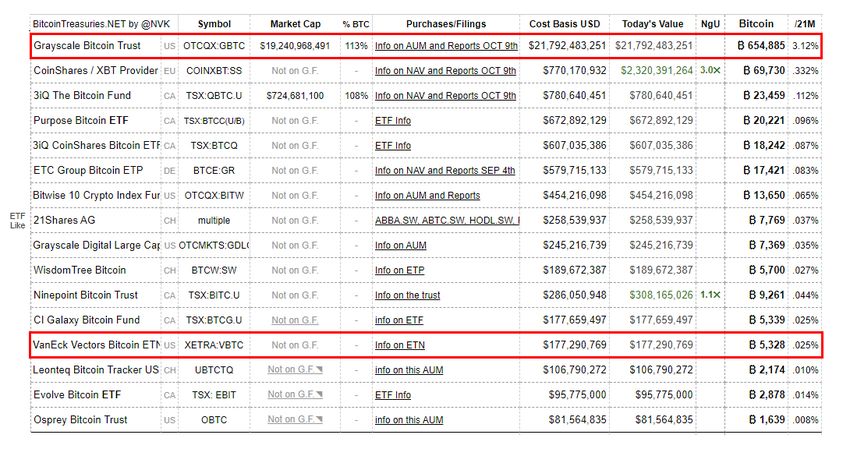Click the Symbol column header
This screenshot has height=463, width=850.
(x=214, y=24)
